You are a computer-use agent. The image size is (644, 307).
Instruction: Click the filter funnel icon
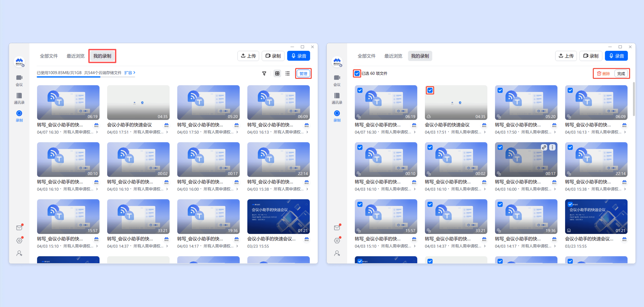pyautogui.click(x=264, y=73)
